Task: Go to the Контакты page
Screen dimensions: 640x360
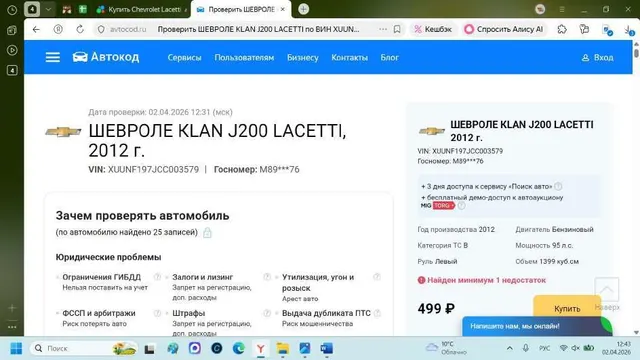Action: (349, 58)
